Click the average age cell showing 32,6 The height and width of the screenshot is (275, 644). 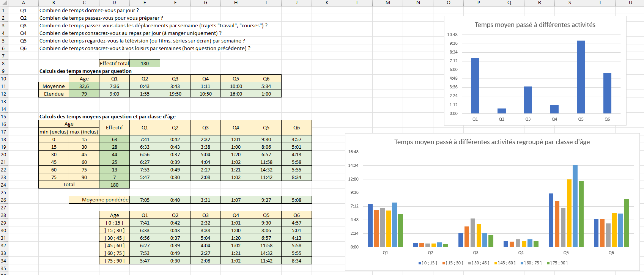(84, 86)
